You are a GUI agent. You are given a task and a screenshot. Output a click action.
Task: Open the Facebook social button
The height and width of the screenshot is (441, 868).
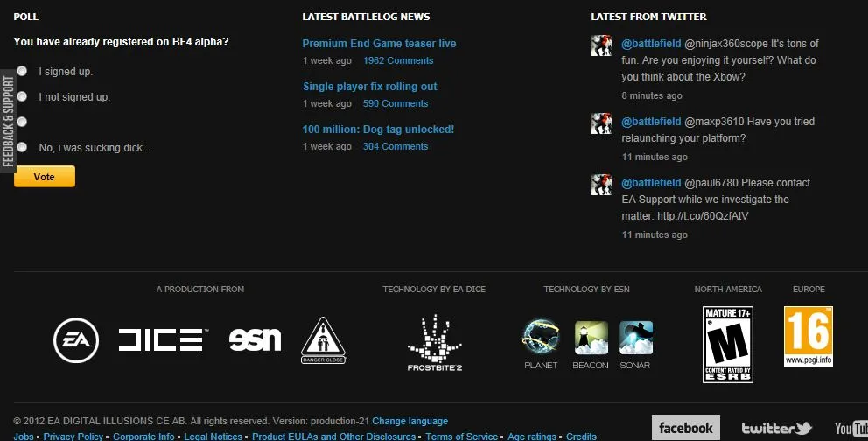(686, 428)
